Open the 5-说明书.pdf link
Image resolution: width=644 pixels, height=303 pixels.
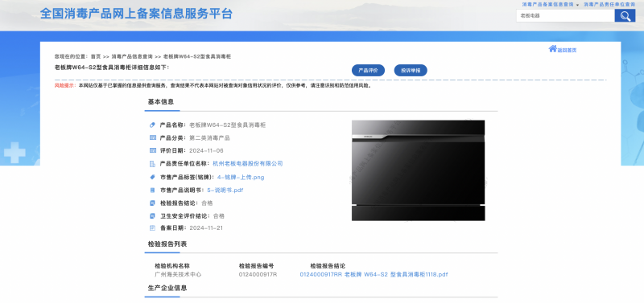[x=225, y=190]
